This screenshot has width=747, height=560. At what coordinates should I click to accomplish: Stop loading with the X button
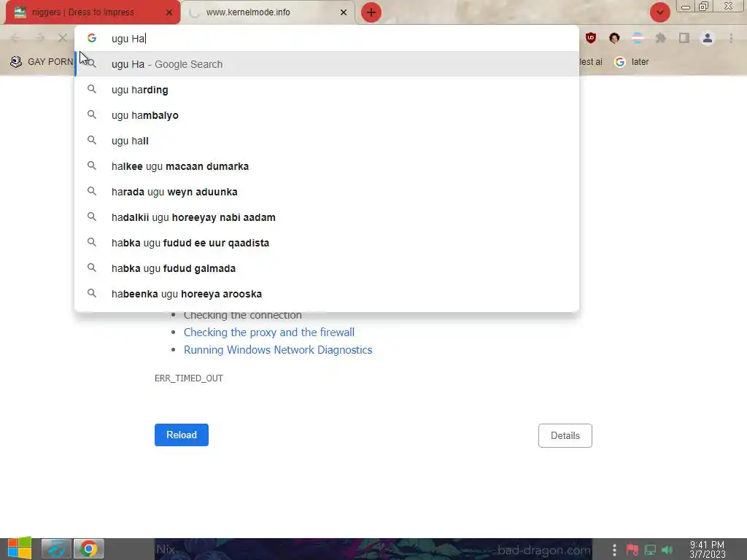pos(63,38)
